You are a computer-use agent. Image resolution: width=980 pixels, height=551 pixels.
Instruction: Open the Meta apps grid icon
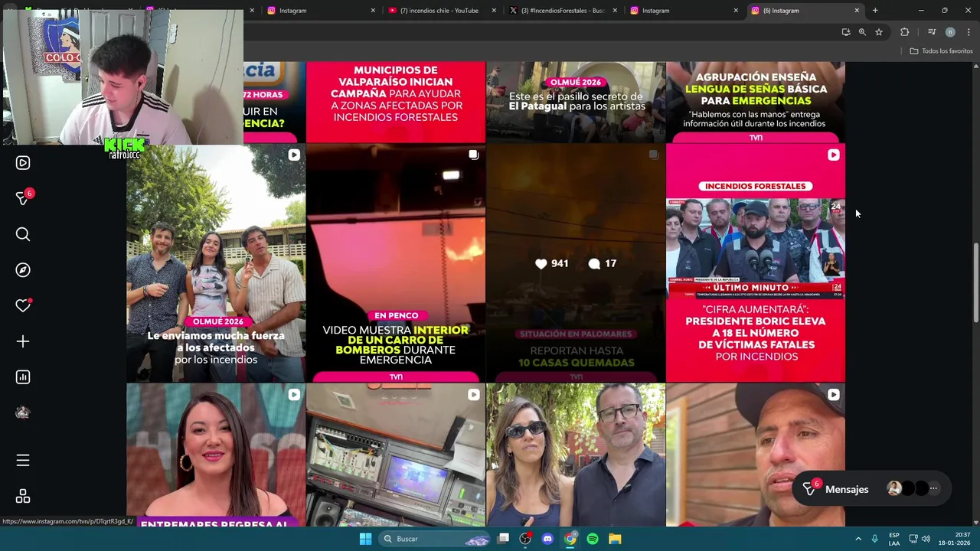[x=23, y=497]
